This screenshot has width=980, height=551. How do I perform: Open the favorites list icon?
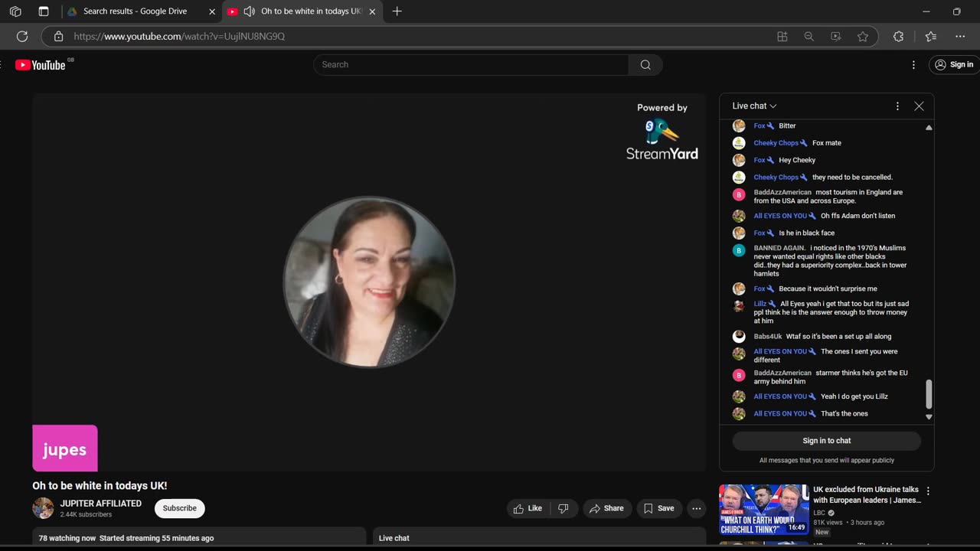coord(930,36)
